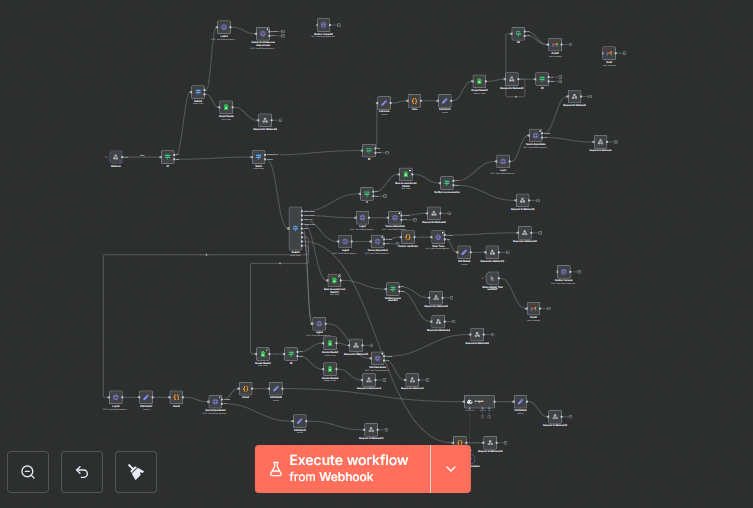Select the Login node at bottom-left of loop line

[x=116, y=397]
